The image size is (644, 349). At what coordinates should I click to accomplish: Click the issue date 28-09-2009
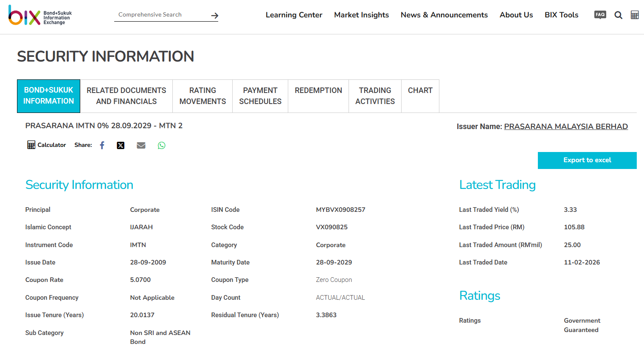pos(148,262)
